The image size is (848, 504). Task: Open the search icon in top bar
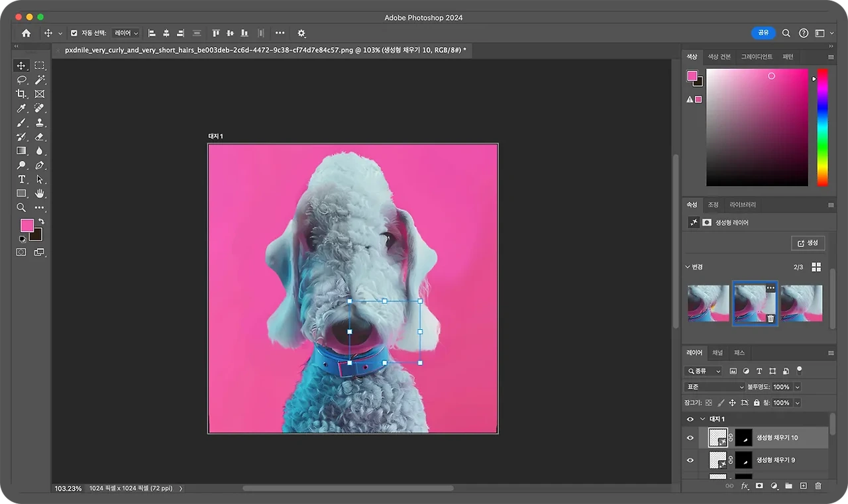pos(786,33)
